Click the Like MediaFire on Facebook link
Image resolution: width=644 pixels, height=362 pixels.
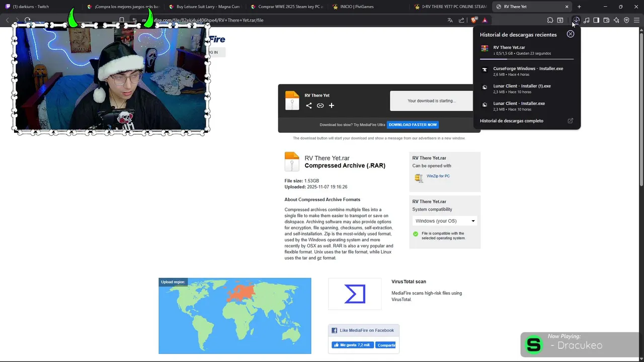pyautogui.click(x=367, y=330)
